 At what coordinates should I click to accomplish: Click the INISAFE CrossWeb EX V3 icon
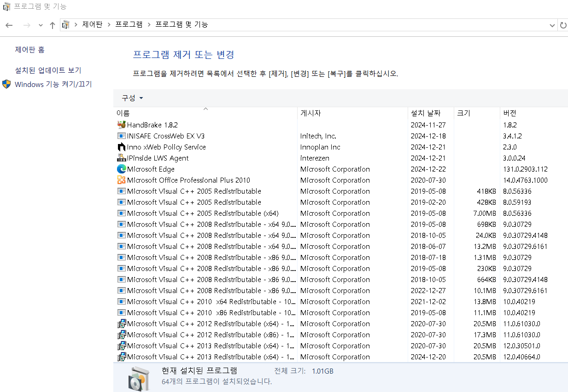pyautogui.click(x=122, y=136)
